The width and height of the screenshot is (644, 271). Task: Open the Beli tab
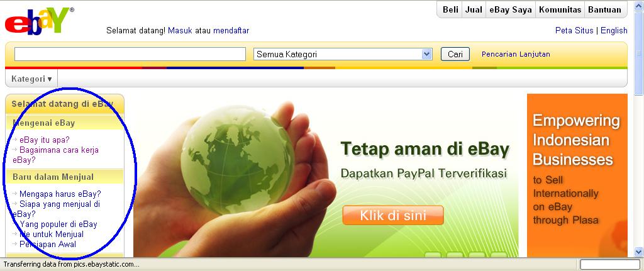[x=450, y=10]
